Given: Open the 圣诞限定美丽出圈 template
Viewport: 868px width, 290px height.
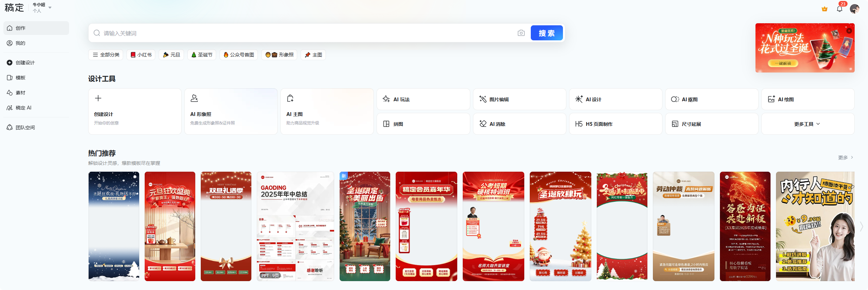Looking at the screenshot, I should click(x=365, y=226).
